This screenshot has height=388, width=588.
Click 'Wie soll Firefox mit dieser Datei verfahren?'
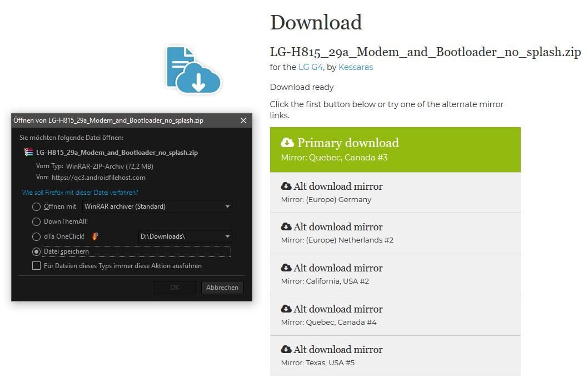[x=80, y=193]
